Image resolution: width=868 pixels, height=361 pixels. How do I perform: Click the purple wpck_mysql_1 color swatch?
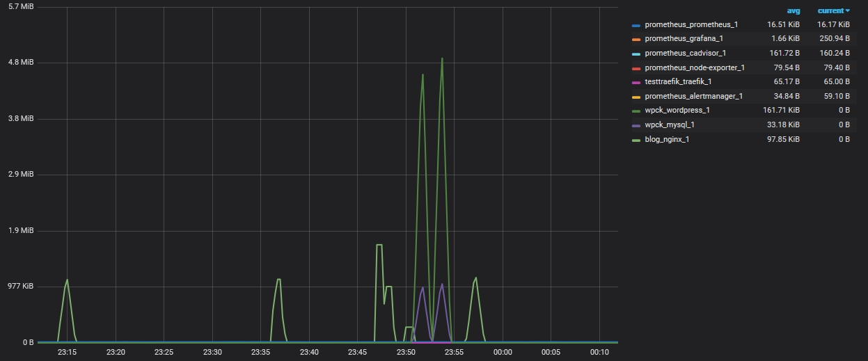pos(636,125)
